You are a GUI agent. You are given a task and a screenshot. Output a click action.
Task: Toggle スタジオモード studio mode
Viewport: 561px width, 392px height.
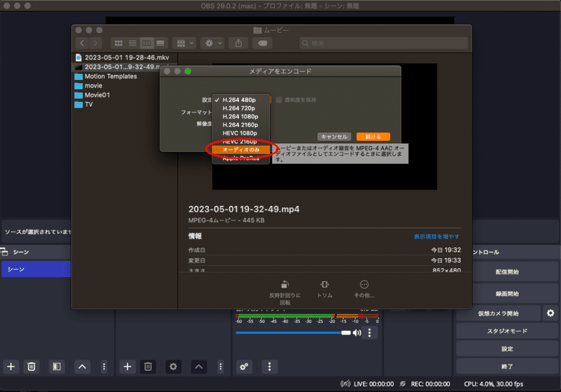[507, 331]
